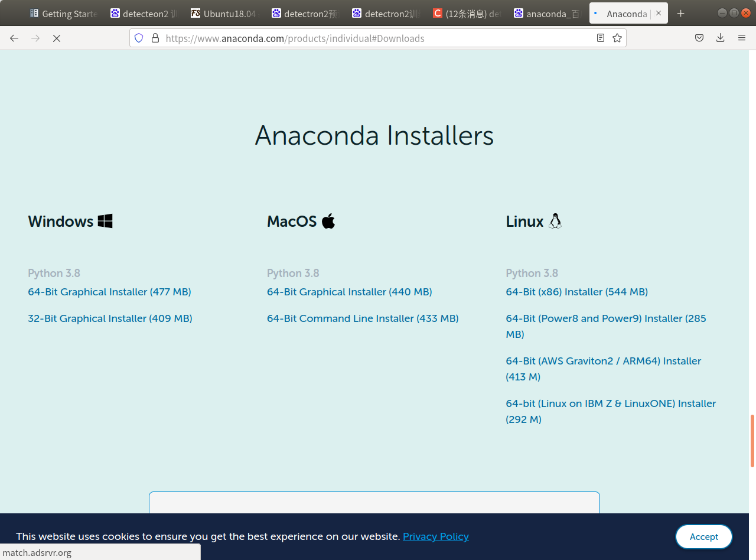Image resolution: width=756 pixels, height=560 pixels.
Task: Download Windows 32-Bit Graphical Installer (409 MB)
Action: coord(110,318)
